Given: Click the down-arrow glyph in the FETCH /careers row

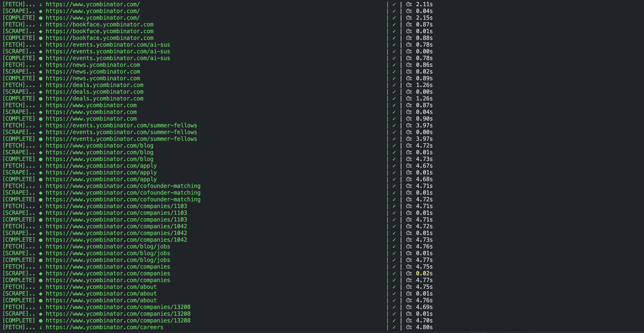Looking at the screenshot, I should [40, 327].
